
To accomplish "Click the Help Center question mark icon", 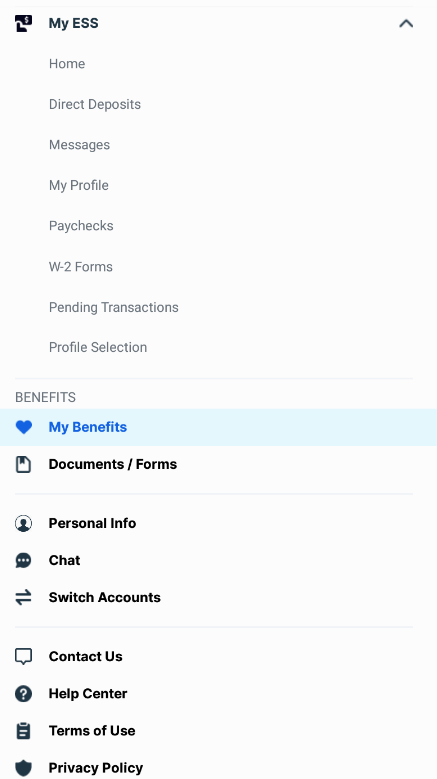I will (23, 694).
